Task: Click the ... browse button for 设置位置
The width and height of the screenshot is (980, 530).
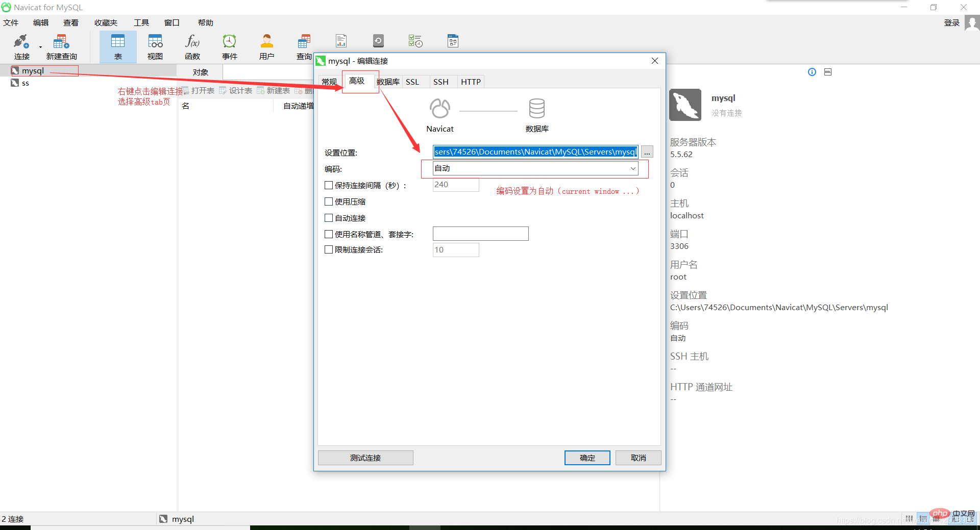Action: point(647,152)
